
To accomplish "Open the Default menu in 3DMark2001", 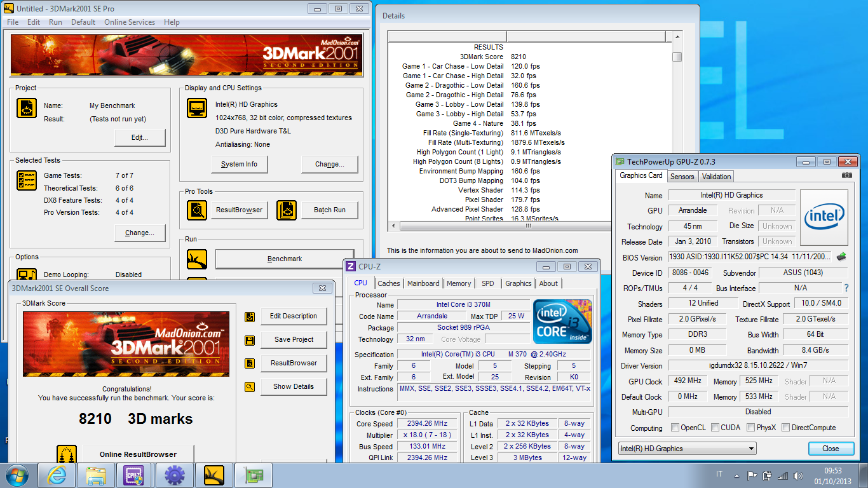I will tap(83, 22).
